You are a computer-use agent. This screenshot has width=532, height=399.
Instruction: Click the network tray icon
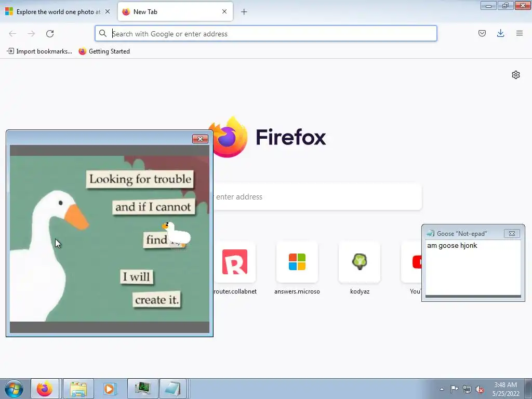click(467, 389)
